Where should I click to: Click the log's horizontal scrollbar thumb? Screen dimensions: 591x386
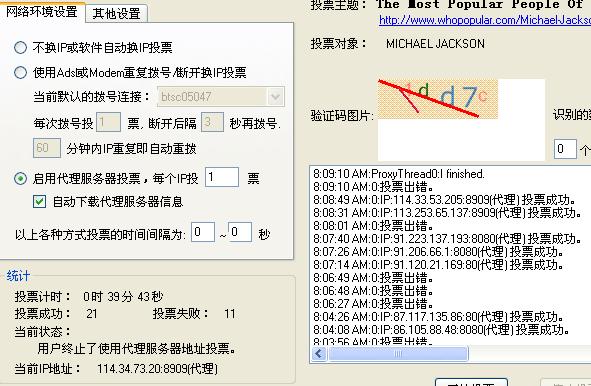[398, 354]
